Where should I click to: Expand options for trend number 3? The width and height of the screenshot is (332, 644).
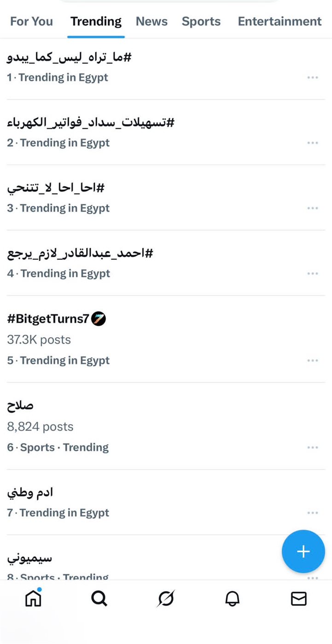[313, 208]
